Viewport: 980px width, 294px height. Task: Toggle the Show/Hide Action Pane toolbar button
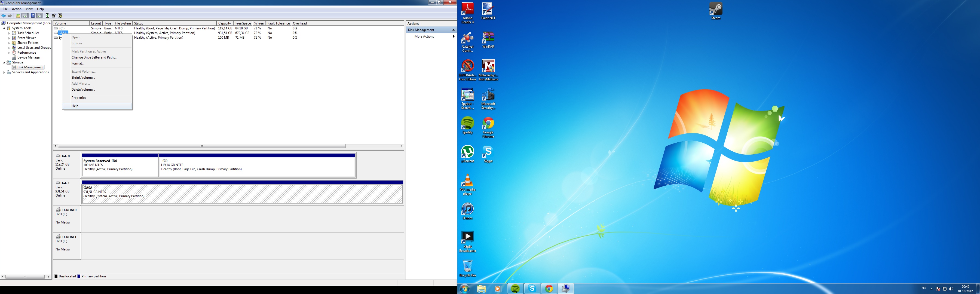click(39, 16)
